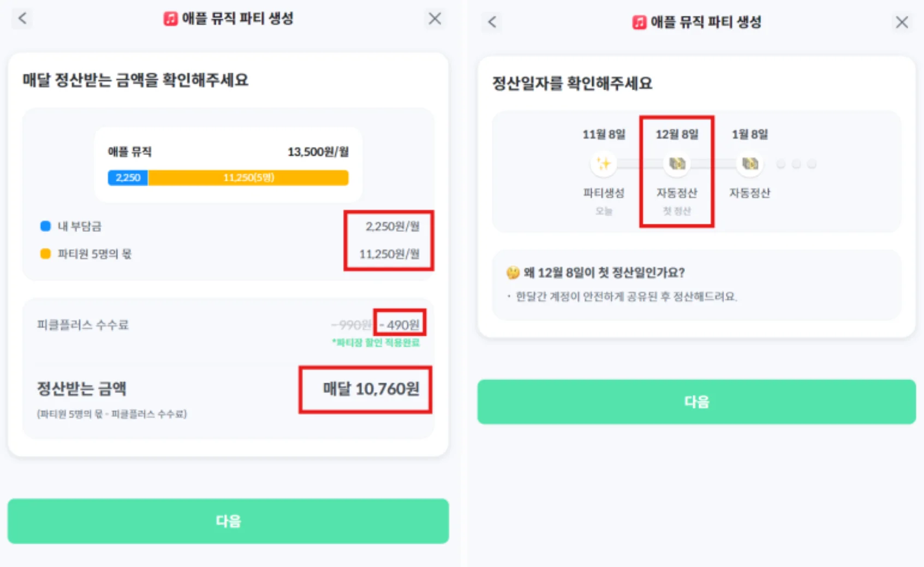Click the 파티장 할인 적용완료 green text

point(376,343)
